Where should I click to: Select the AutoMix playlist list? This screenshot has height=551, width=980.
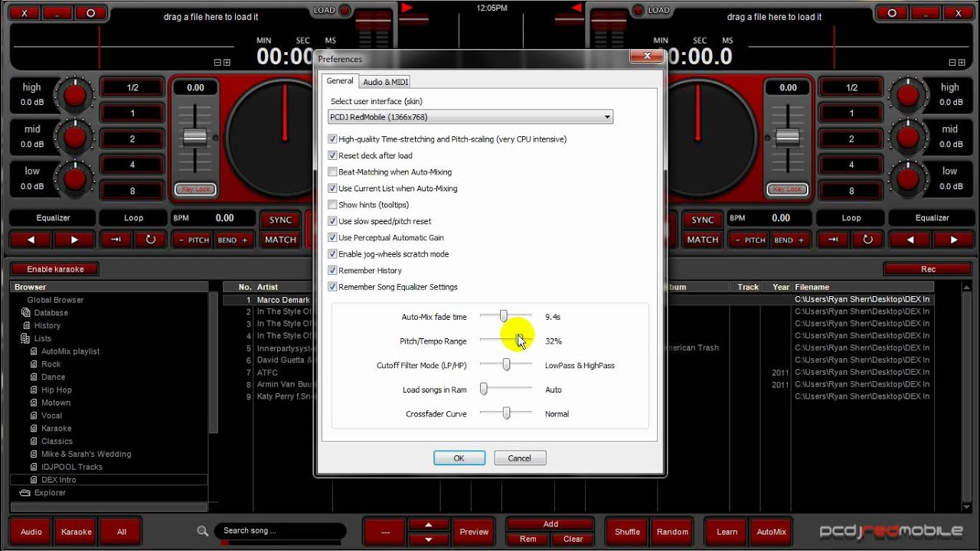(70, 351)
